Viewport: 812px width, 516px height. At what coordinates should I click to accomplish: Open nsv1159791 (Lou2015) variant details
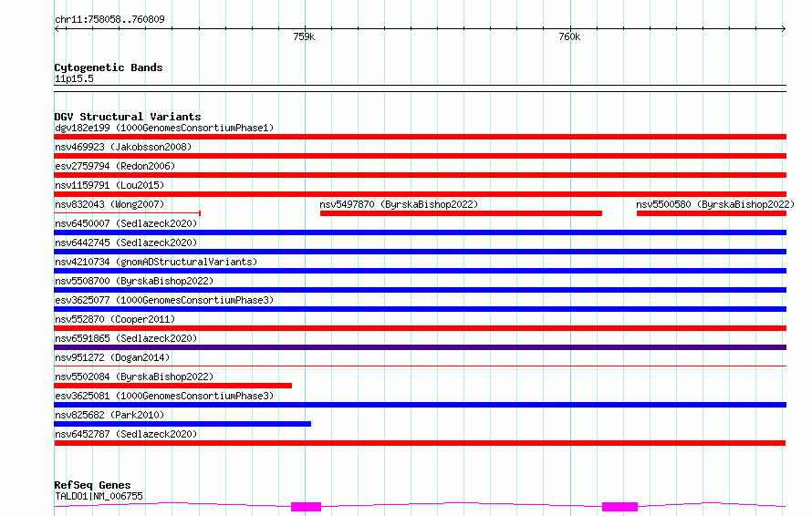coord(109,185)
